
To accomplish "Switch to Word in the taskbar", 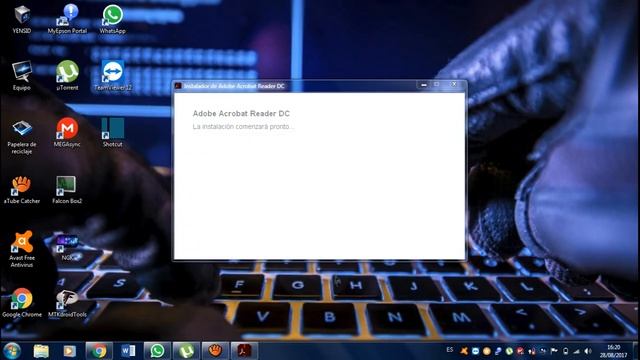I will (x=128, y=351).
